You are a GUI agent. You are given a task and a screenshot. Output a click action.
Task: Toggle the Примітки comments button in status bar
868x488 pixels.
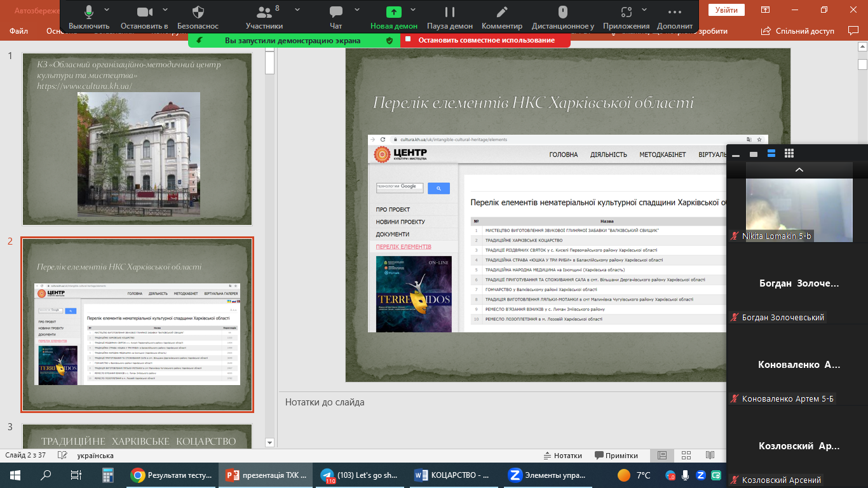click(616, 456)
